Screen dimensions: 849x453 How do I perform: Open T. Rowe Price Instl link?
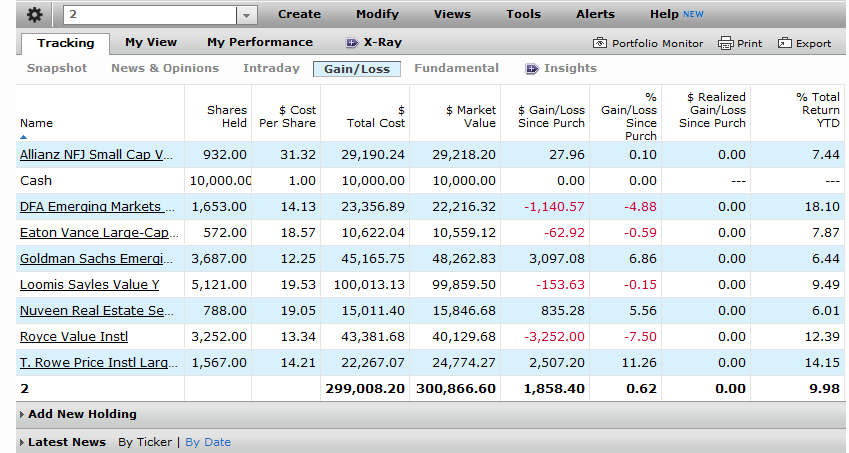pyautogui.click(x=99, y=363)
